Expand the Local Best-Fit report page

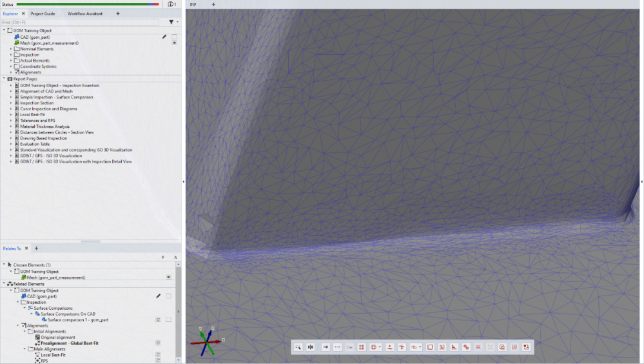tap(11, 115)
